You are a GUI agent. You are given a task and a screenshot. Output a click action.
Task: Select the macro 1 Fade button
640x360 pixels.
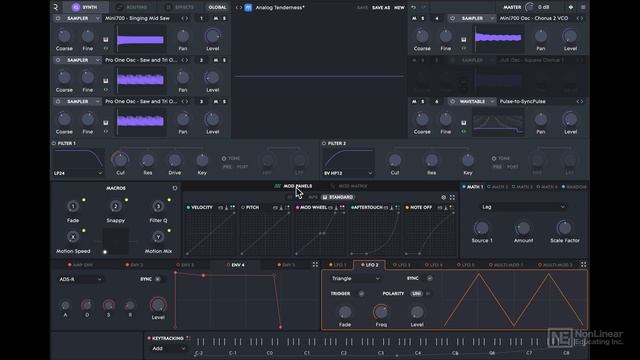tap(73, 206)
